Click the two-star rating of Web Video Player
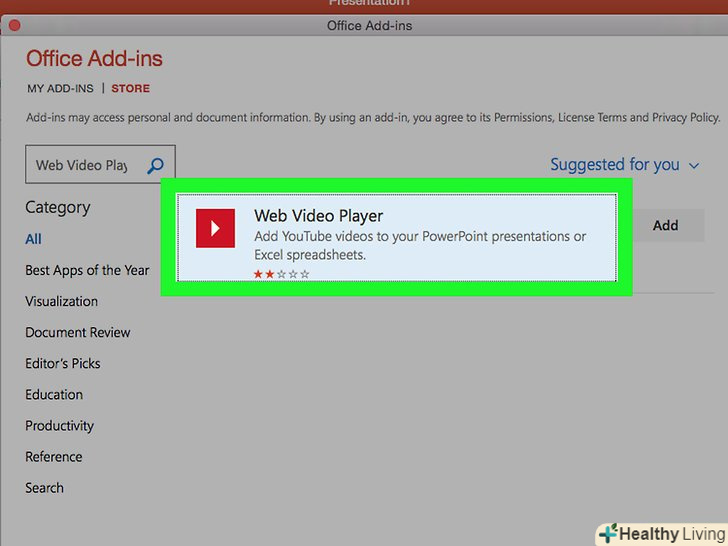728x546 pixels. (281, 274)
